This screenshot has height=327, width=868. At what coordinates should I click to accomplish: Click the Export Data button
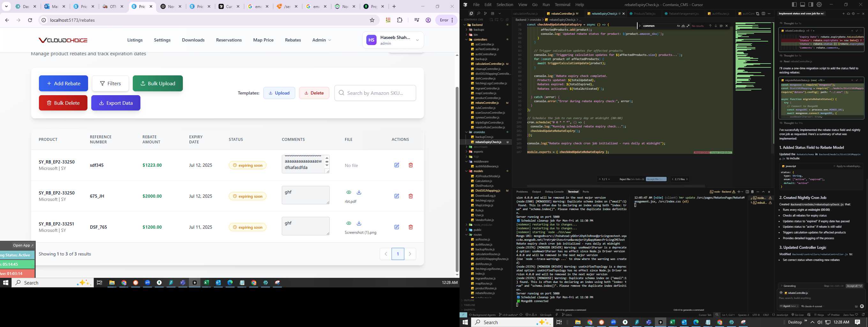pyautogui.click(x=116, y=103)
